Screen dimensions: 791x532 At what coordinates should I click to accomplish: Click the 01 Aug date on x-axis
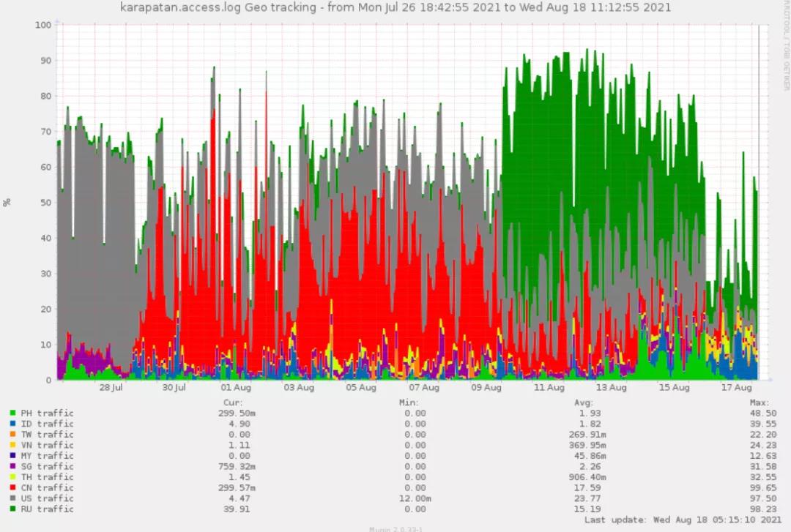coord(236,388)
